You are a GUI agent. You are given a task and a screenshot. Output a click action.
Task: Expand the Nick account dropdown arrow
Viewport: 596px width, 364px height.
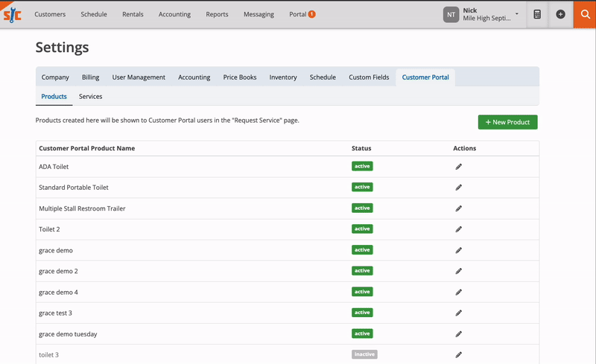pos(516,13)
